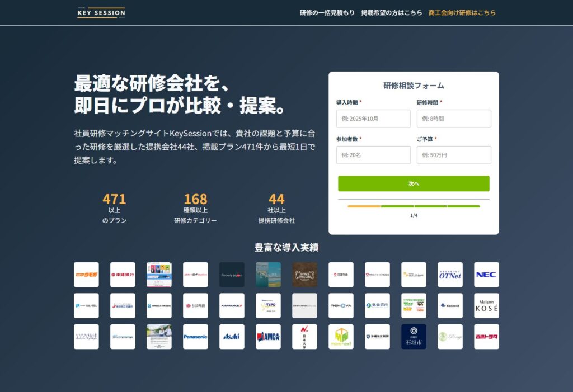Image resolution: width=573 pixels, height=392 pixels.
Task: Click the 沖縄銀行 logo tile
Action: pyautogui.click(x=123, y=275)
